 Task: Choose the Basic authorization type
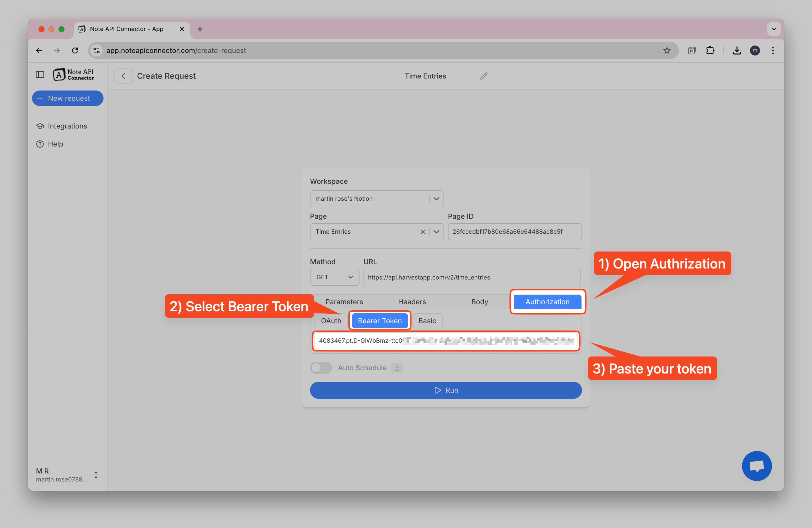(x=427, y=320)
